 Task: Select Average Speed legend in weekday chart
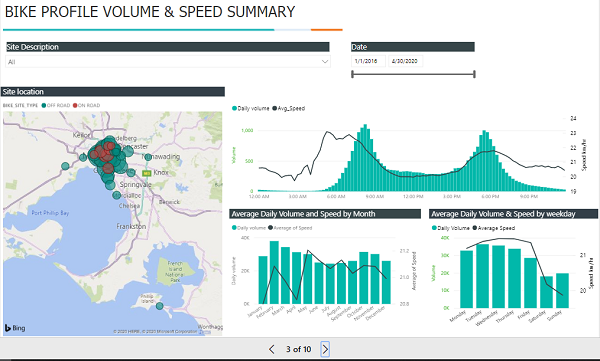494,228
